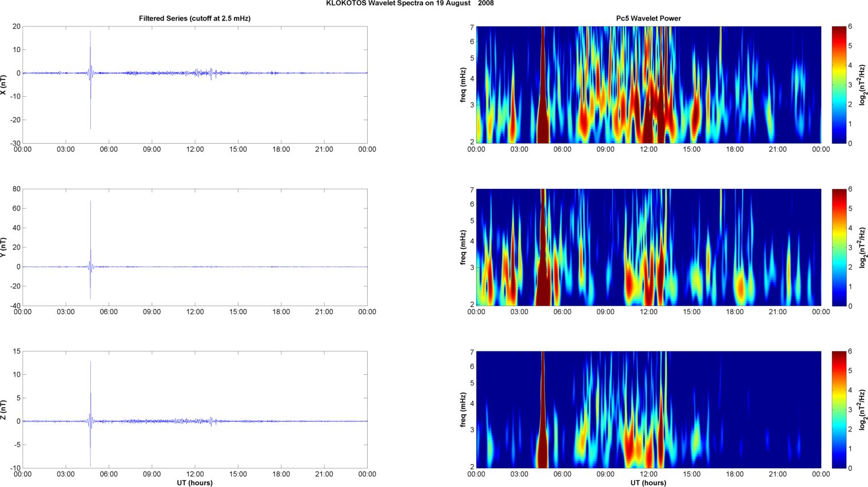Screen dimensions: 868x487
Task: Click the X (nT) axis label
Action: coord(3,85)
